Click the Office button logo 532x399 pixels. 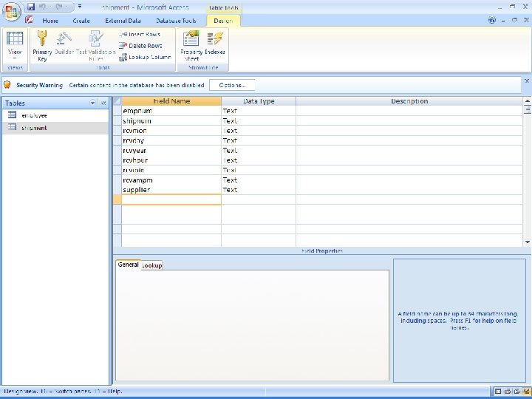point(12,11)
